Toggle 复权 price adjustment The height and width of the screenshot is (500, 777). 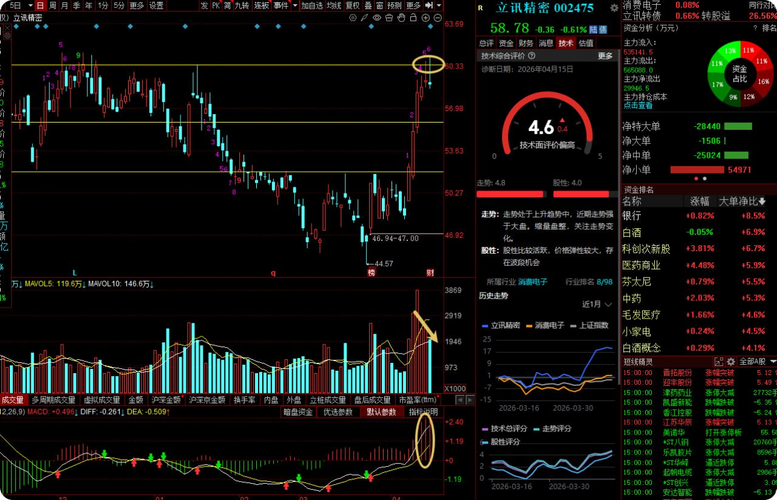[x=352, y=5]
